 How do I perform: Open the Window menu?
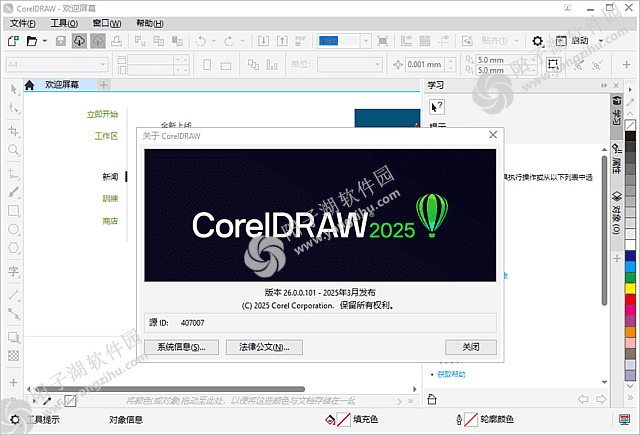(107, 23)
